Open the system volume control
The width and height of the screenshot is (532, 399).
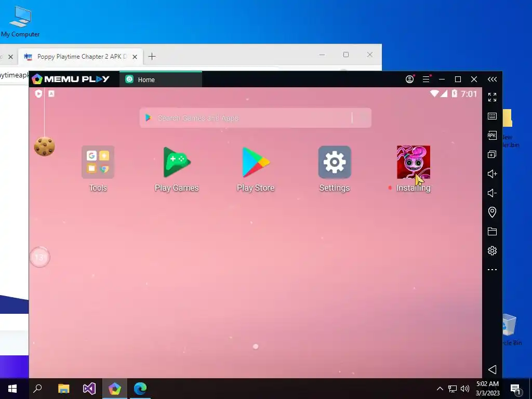[465, 389]
